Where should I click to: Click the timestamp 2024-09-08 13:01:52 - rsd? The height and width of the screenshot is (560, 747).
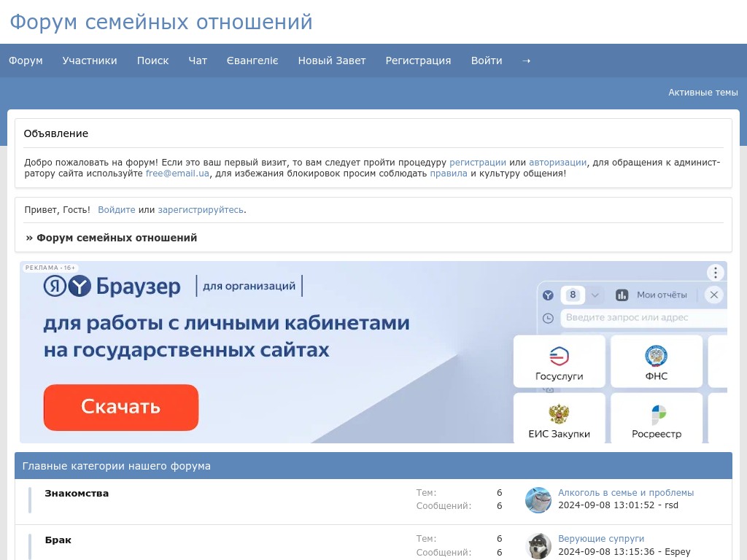click(619, 505)
